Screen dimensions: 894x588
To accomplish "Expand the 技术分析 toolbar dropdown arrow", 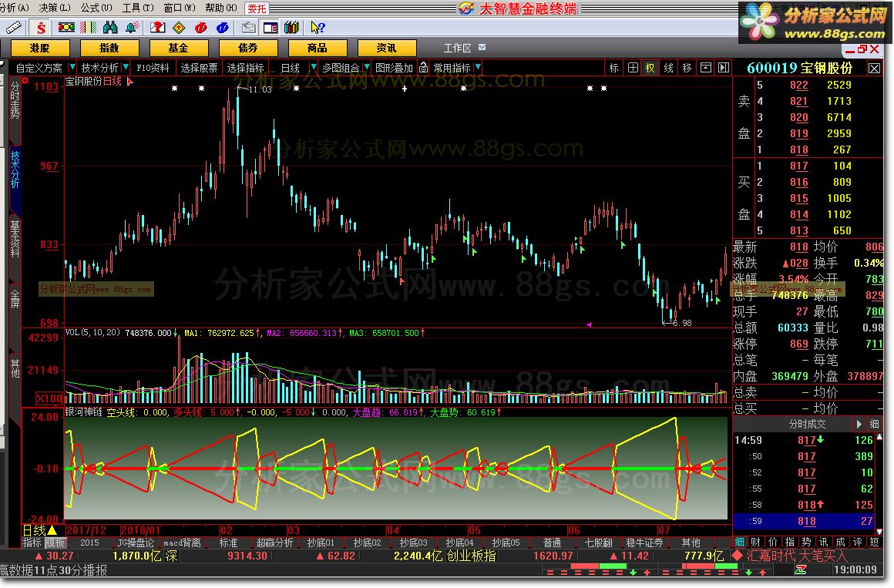I will 126,67.
